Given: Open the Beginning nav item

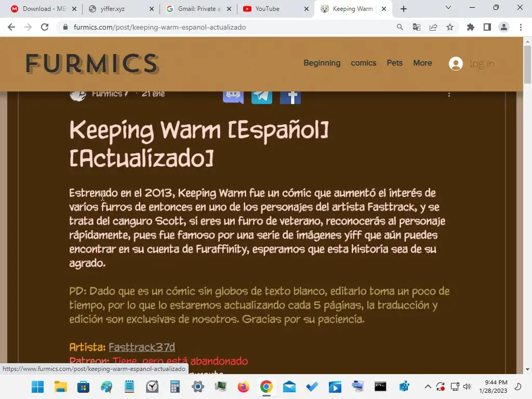Looking at the screenshot, I should pyautogui.click(x=322, y=63).
